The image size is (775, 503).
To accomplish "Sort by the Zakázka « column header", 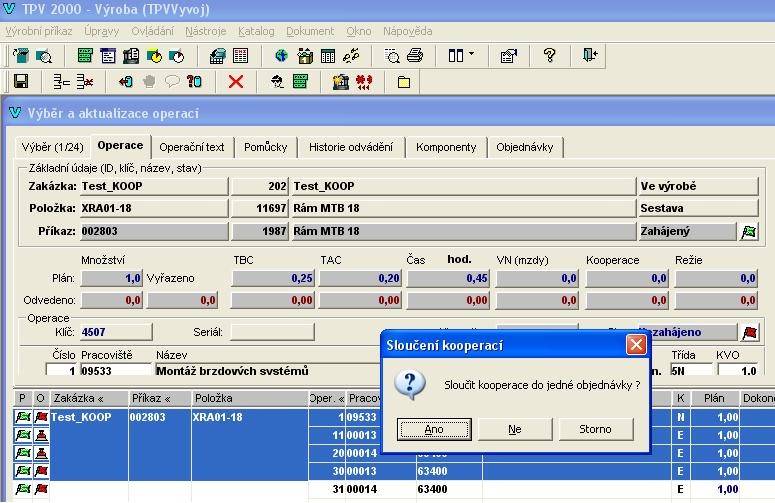I will point(88,398).
